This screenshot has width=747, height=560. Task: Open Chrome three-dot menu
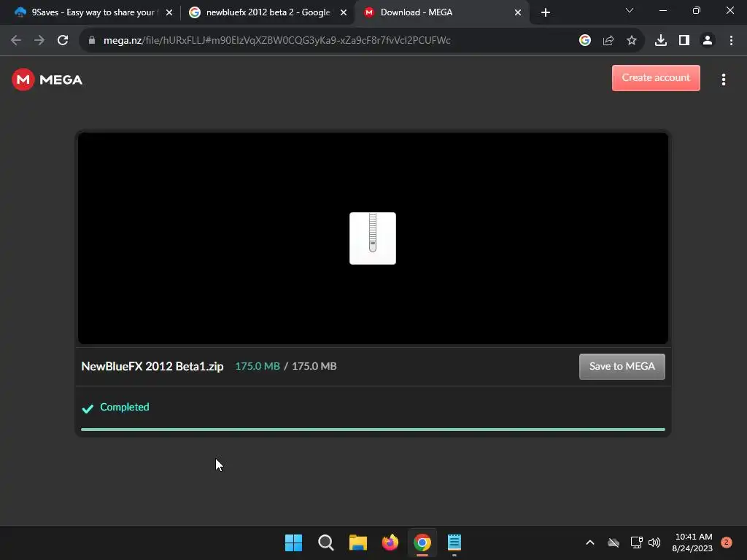coord(731,41)
